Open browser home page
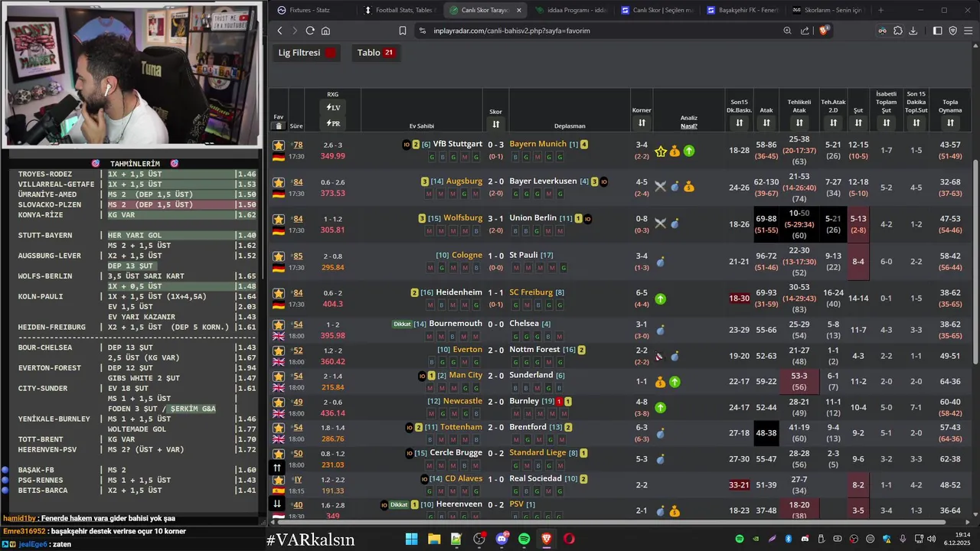 click(325, 31)
